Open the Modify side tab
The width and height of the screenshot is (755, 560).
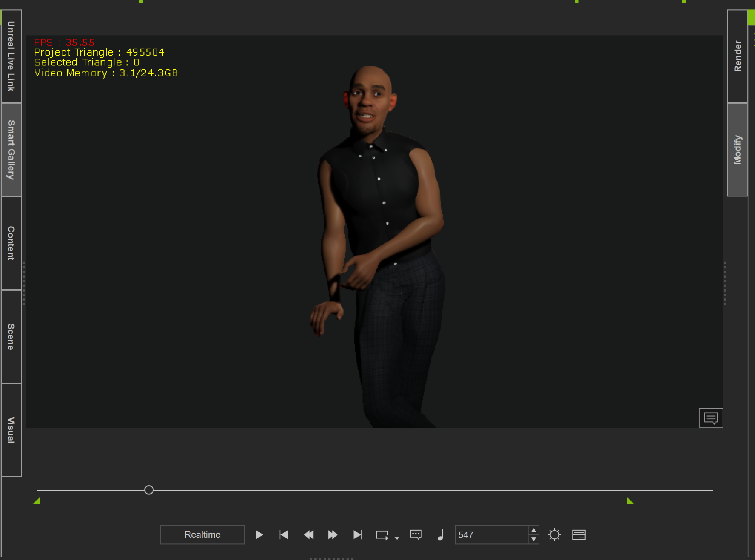tap(737, 150)
